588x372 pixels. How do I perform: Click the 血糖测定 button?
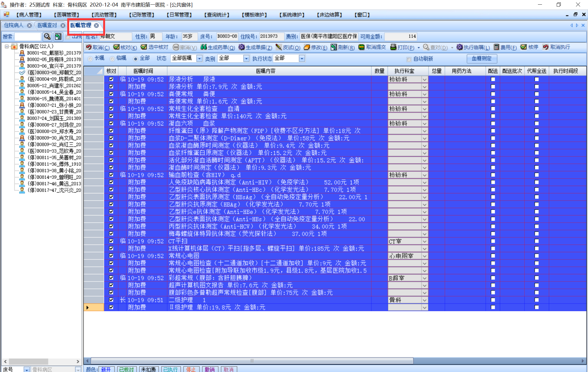click(x=482, y=59)
